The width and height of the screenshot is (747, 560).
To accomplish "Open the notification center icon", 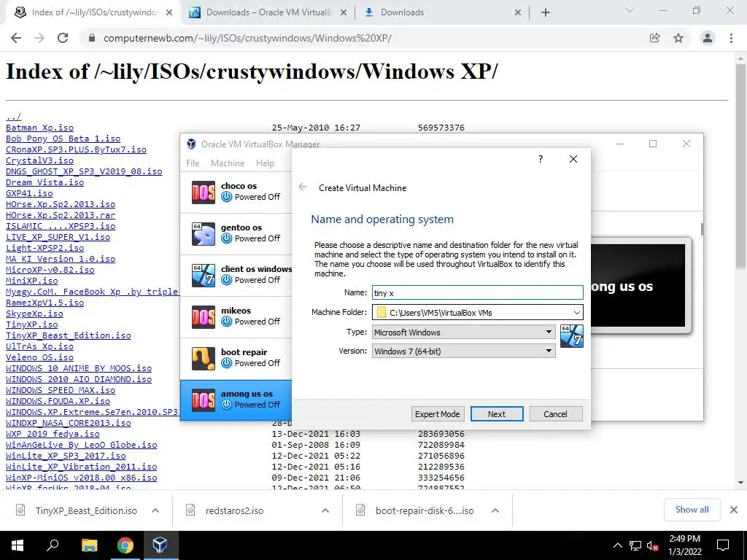I will [723, 545].
